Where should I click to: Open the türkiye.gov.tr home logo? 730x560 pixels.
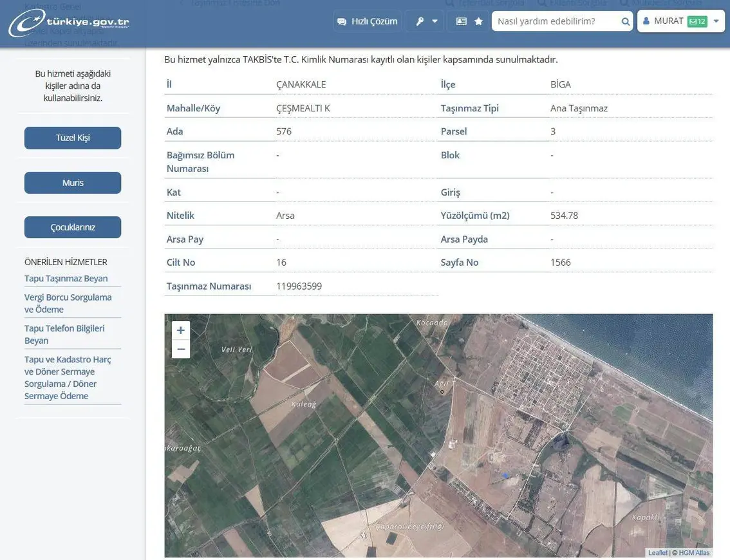(x=69, y=23)
